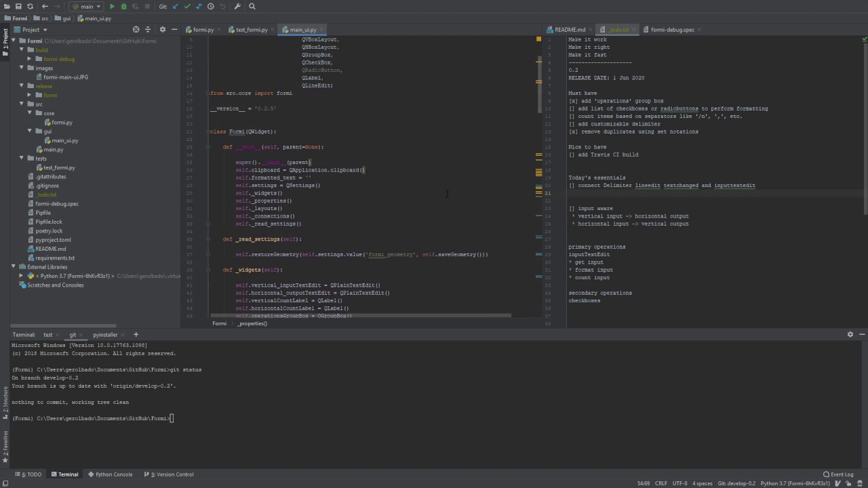Image resolution: width=868 pixels, height=488 pixels.
Task: Open the Event Log
Action: coord(838,474)
